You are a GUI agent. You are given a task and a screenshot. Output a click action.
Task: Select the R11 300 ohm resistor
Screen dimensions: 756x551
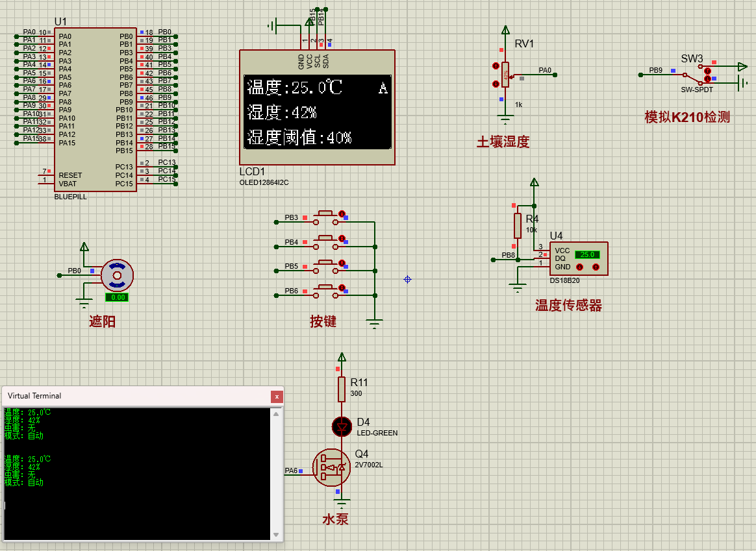pos(342,389)
